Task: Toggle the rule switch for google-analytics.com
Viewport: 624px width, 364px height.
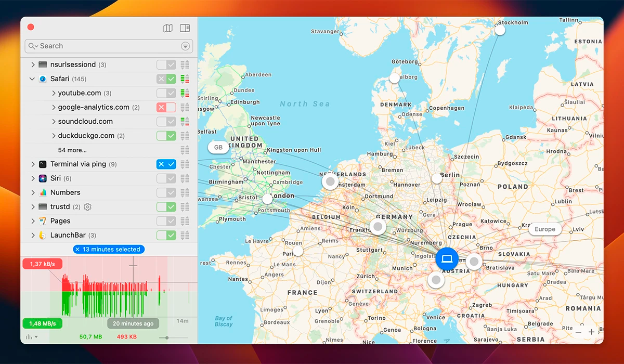Action: point(166,108)
